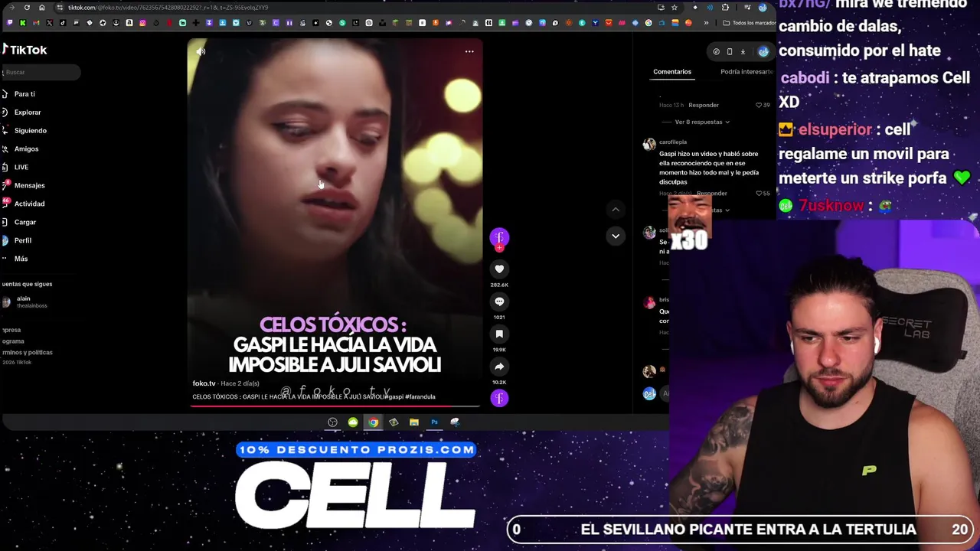Seek in the red video progress bar

click(x=335, y=406)
